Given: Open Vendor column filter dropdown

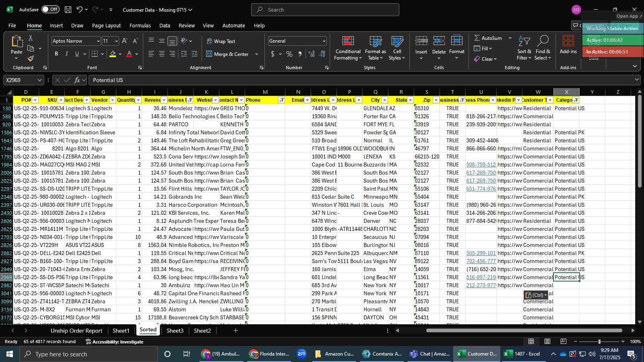Looking at the screenshot, I should 112,100.
